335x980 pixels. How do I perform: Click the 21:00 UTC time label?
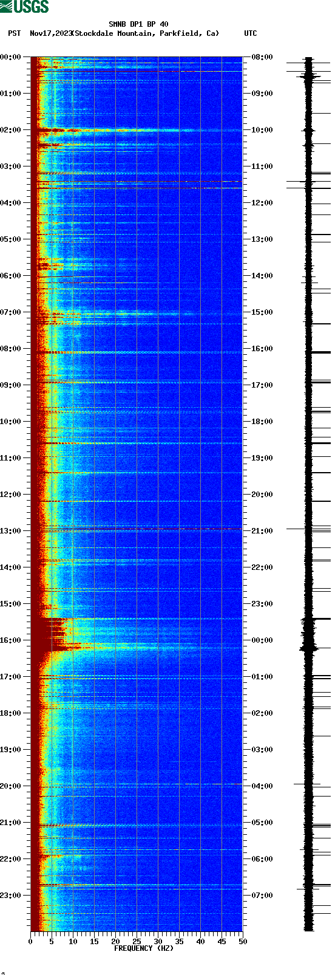pyautogui.click(x=262, y=531)
